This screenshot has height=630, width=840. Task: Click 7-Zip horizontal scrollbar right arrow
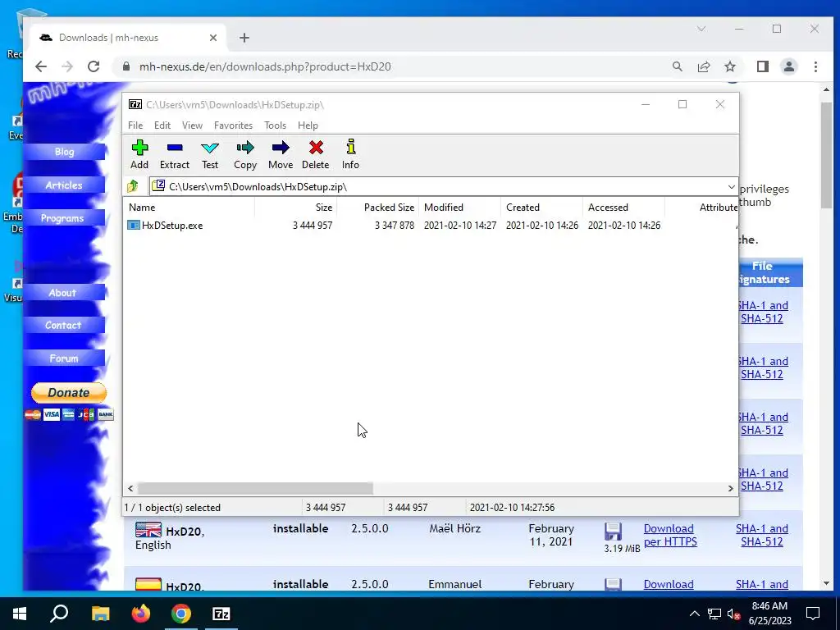730,489
